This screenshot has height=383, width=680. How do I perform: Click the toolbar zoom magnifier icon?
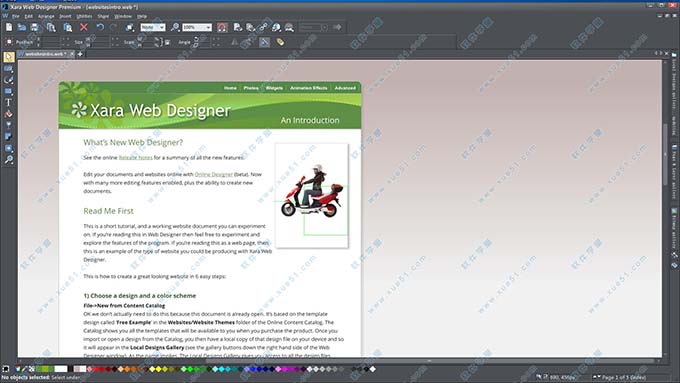tap(175, 27)
